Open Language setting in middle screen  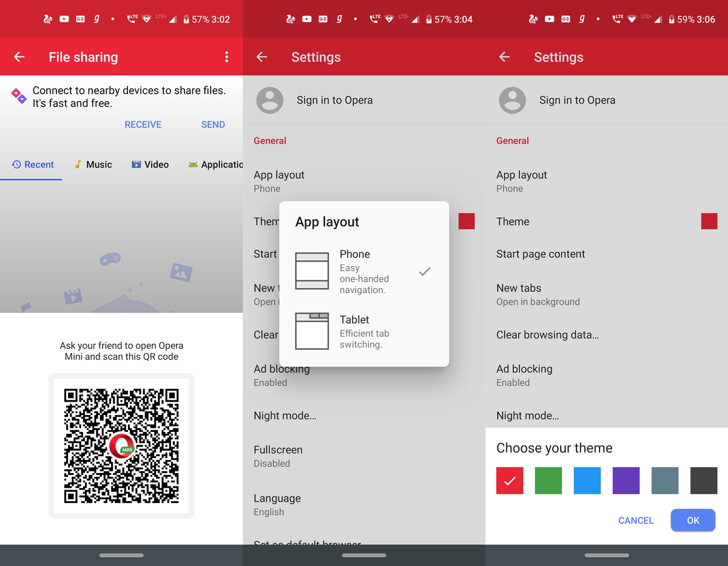[x=364, y=505]
